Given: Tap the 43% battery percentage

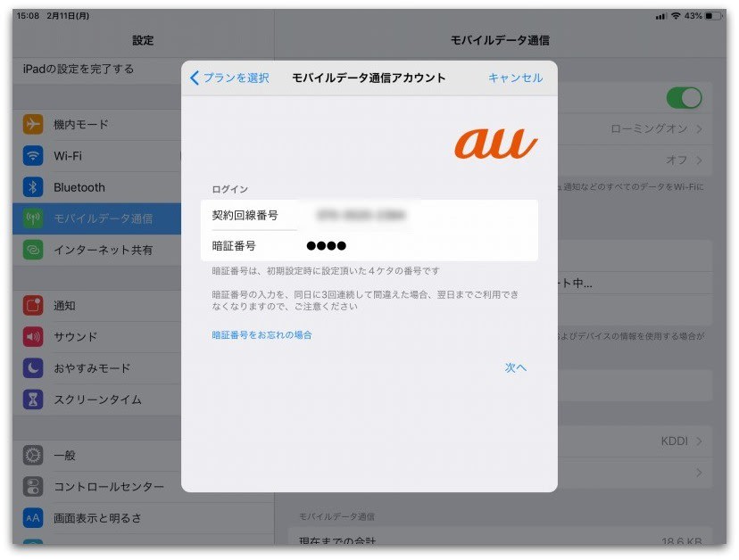Looking at the screenshot, I should click(x=693, y=15).
